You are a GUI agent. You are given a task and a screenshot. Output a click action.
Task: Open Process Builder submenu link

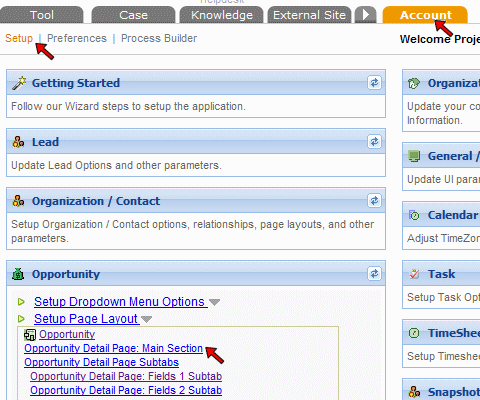click(159, 38)
